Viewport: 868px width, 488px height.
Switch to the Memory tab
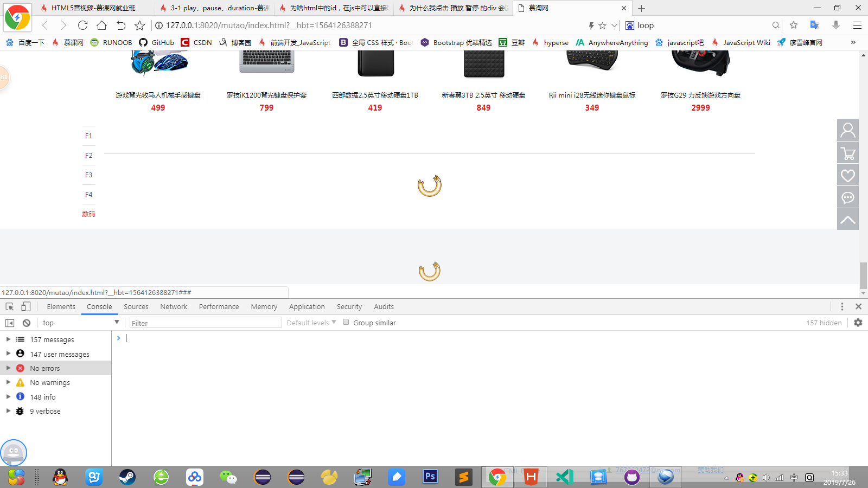[264, 306]
